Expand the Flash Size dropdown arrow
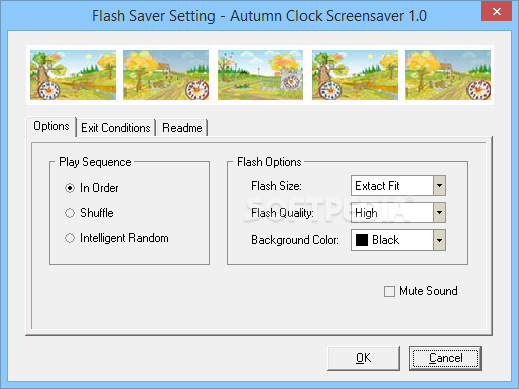519x389 pixels. [x=439, y=186]
